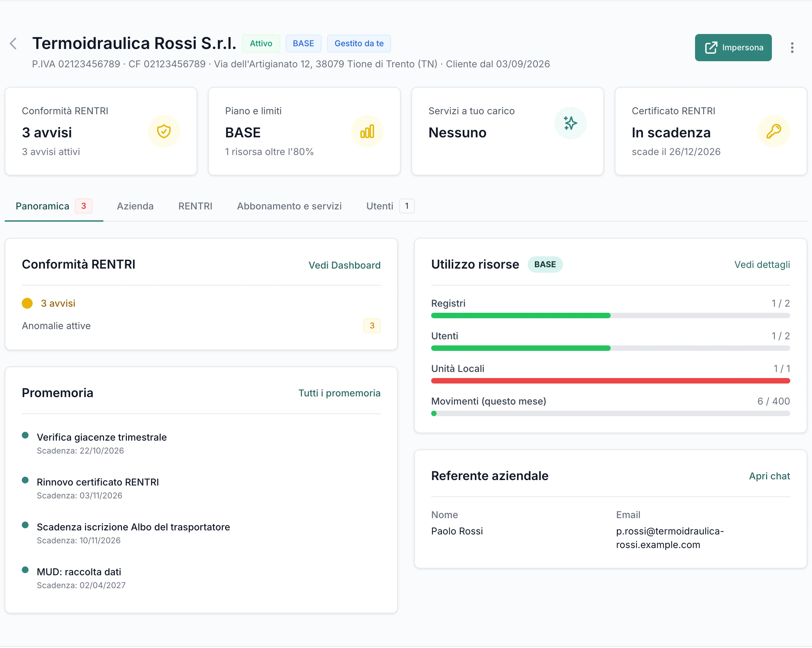812x648 pixels.
Task: Click the key icon in Certificato RENTRI card
Action: (774, 132)
